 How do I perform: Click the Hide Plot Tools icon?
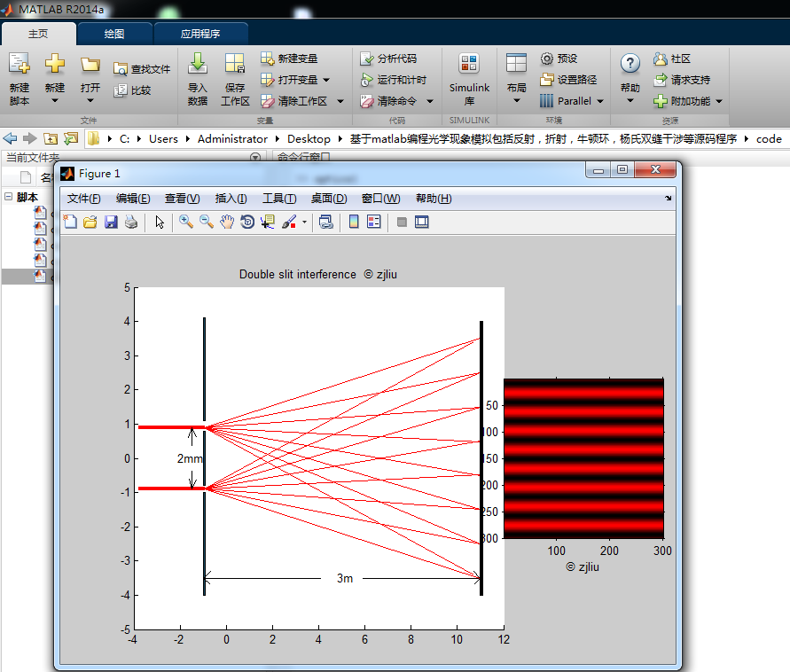[402, 223]
